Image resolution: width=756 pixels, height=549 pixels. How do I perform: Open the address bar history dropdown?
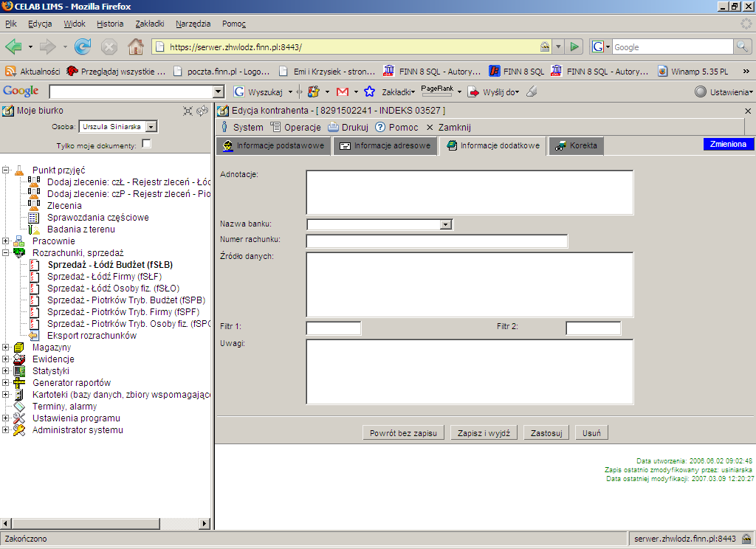point(558,46)
